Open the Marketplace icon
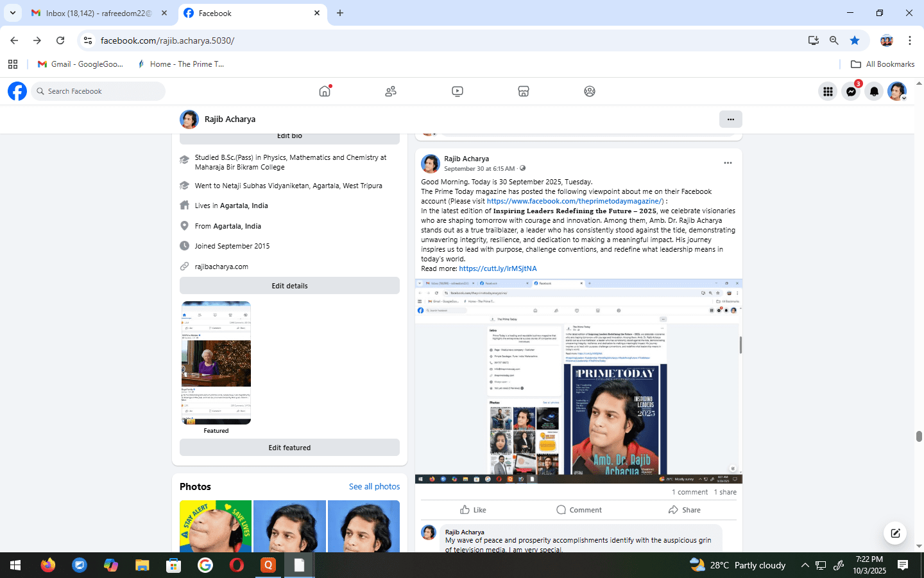This screenshot has height=578, width=924. pos(524,91)
